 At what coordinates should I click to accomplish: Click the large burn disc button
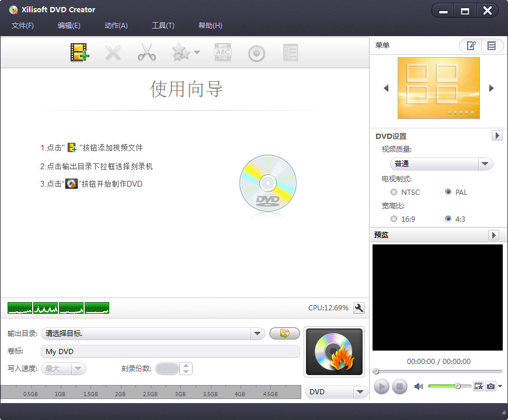[335, 352]
